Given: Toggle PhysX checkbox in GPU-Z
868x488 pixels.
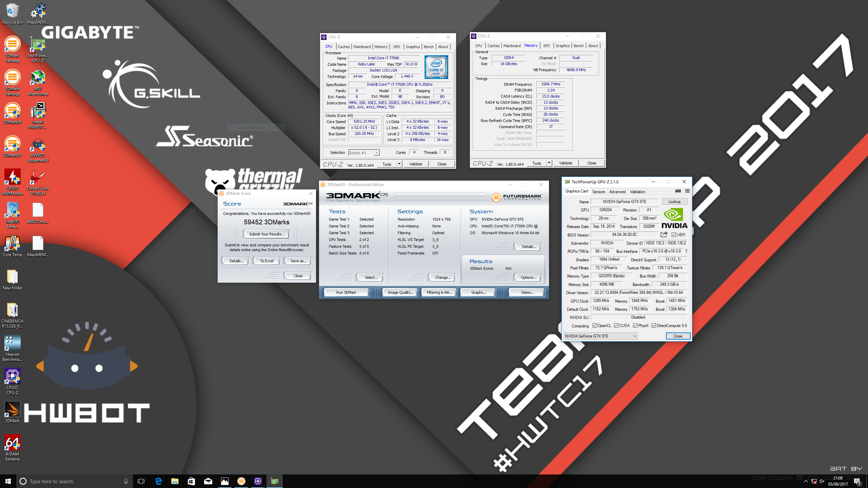Looking at the screenshot, I should 635,326.
